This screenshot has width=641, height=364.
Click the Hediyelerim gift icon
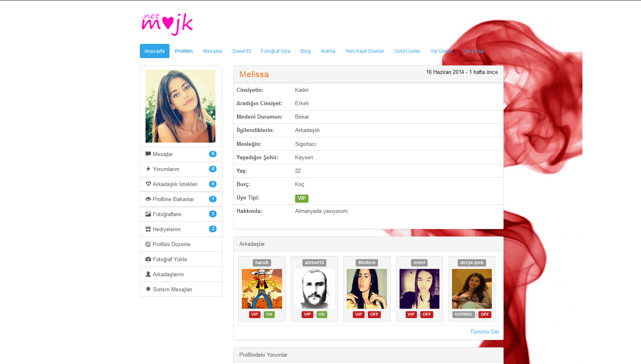[148, 229]
